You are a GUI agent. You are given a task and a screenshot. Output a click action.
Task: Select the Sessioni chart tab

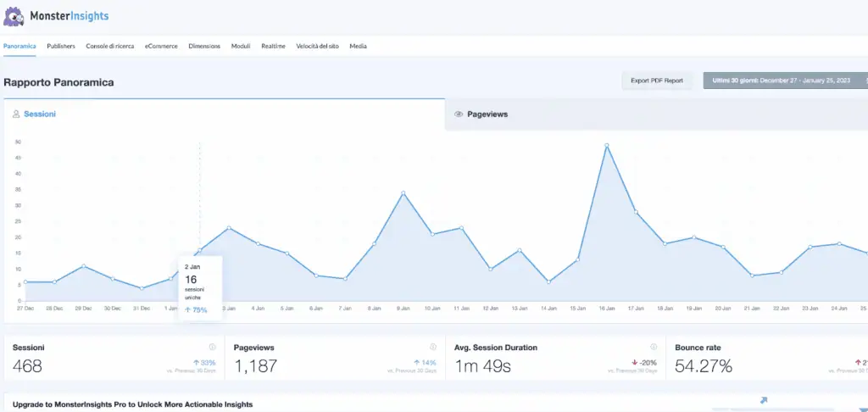pos(40,114)
